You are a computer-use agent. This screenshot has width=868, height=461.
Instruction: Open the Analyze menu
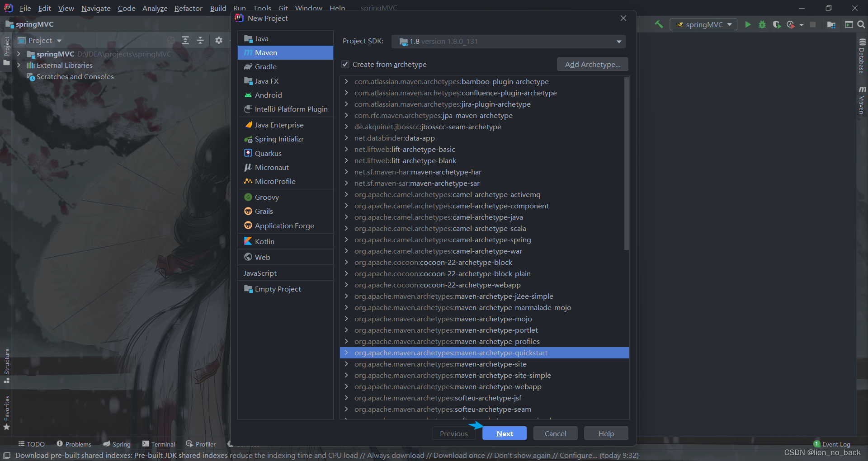(155, 8)
